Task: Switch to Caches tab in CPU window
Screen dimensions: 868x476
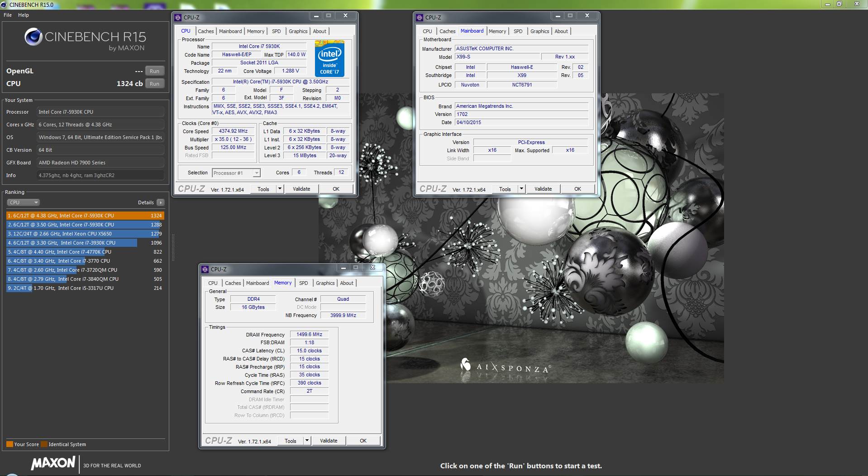Action: 206,31
